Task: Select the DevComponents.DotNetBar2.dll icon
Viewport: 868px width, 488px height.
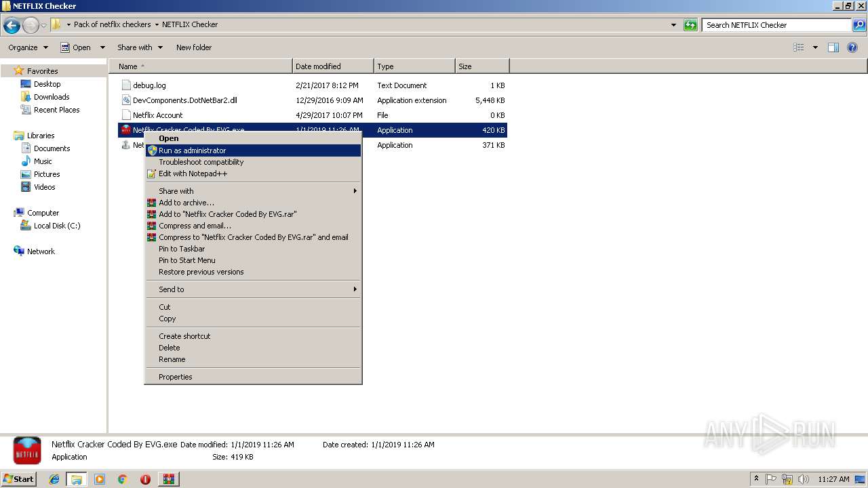Action: coord(125,100)
